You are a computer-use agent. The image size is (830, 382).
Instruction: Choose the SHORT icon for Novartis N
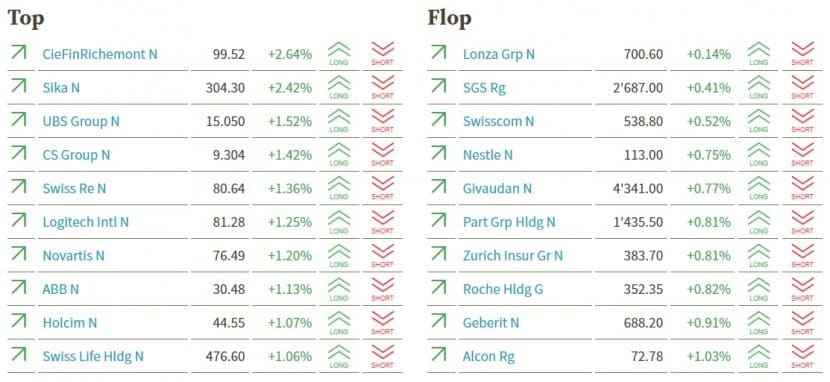383,256
